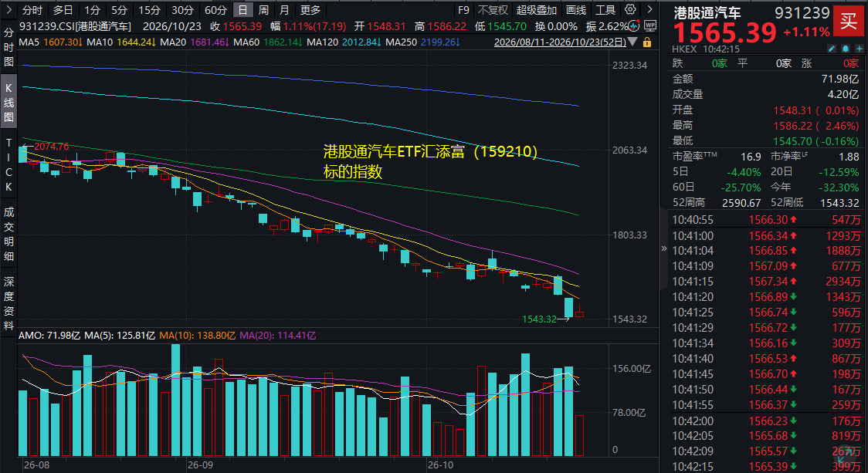This screenshot has width=868, height=473.
Task: Click the MA250 2199.26 indicator label
Action: [422, 42]
